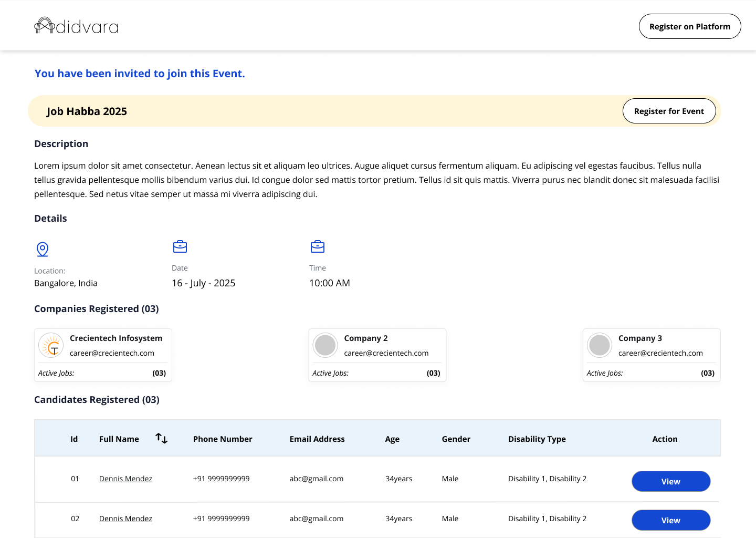Viewport: 756px width, 538px height.
Task: Click the Details heading
Action: pos(50,219)
